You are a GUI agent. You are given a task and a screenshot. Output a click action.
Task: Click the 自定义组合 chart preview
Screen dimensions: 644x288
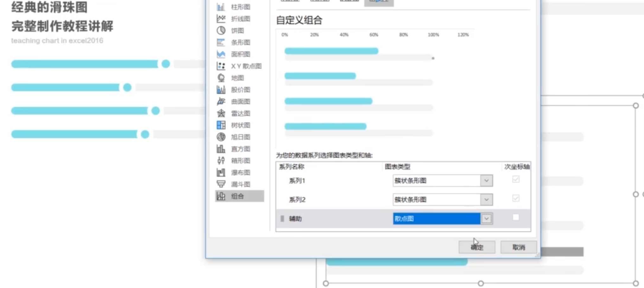(375, 88)
